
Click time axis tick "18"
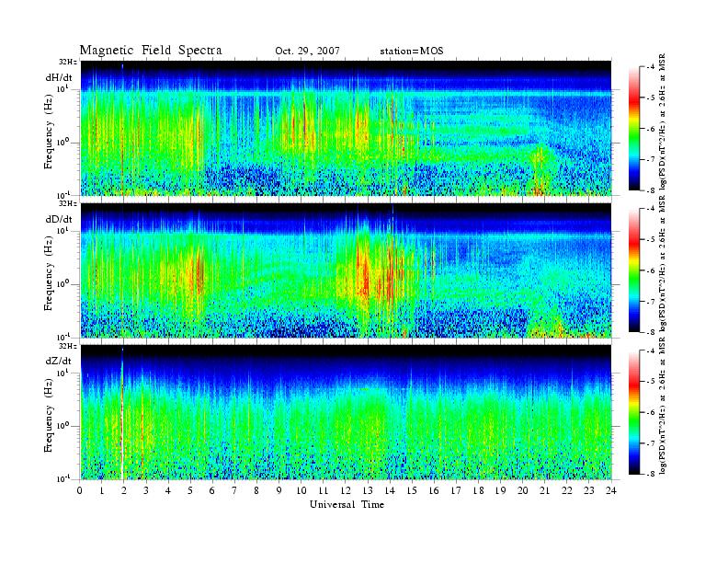478,490
